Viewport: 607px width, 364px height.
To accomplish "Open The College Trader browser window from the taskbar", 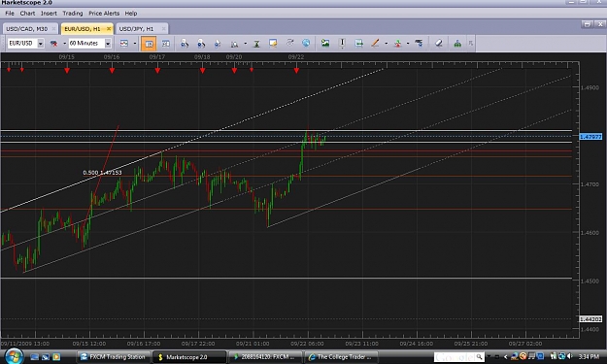I will point(342,357).
